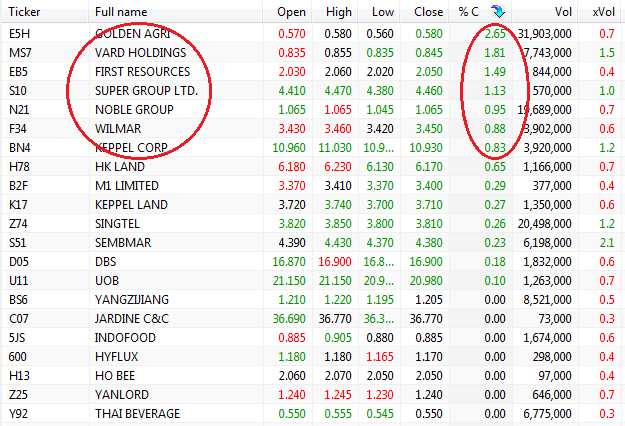The width and height of the screenshot is (625, 426).
Task: Select ticker EB5 FIRST RESOURCES
Action: click(142, 72)
